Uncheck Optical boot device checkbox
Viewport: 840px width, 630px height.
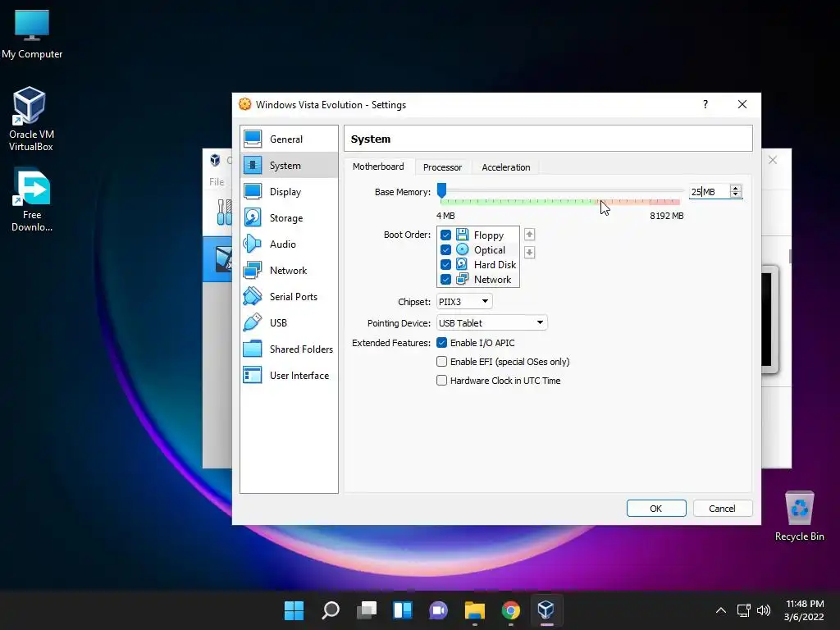[x=445, y=250]
